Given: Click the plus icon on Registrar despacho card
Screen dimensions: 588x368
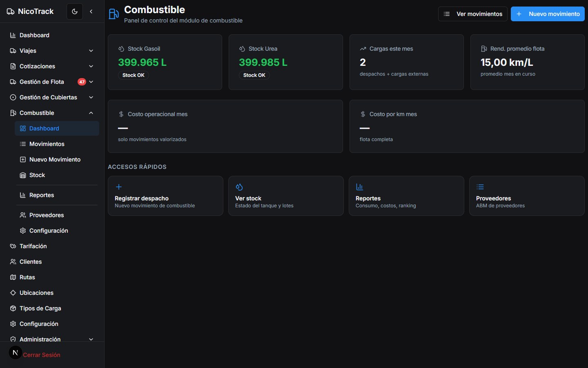Looking at the screenshot, I should point(119,187).
